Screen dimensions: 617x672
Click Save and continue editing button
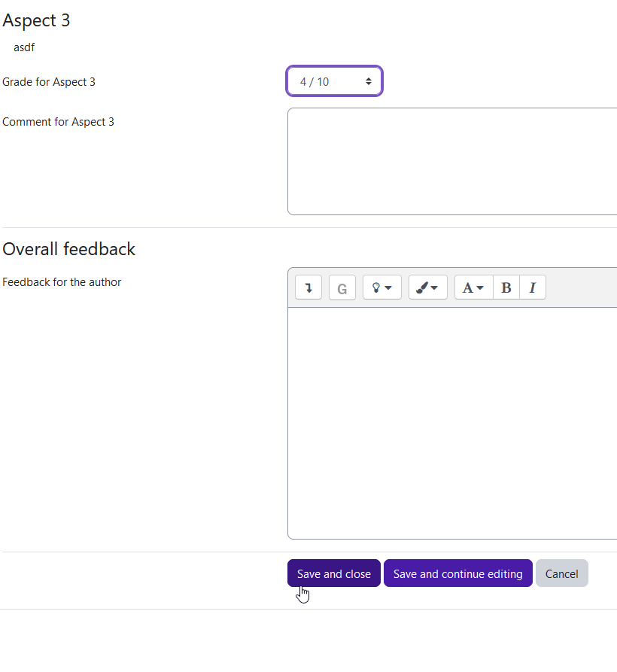tap(458, 573)
